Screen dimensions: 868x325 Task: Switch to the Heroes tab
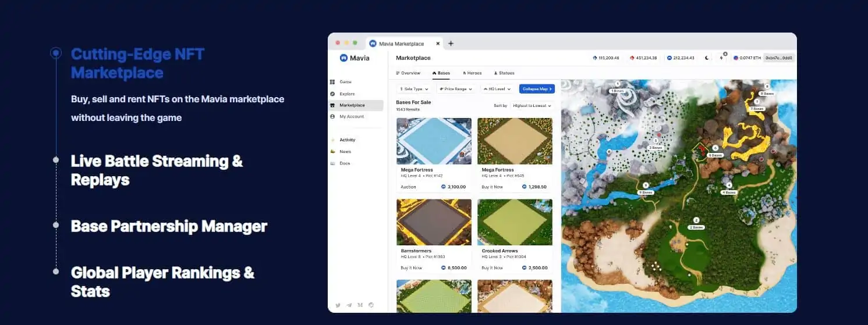coord(472,73)
